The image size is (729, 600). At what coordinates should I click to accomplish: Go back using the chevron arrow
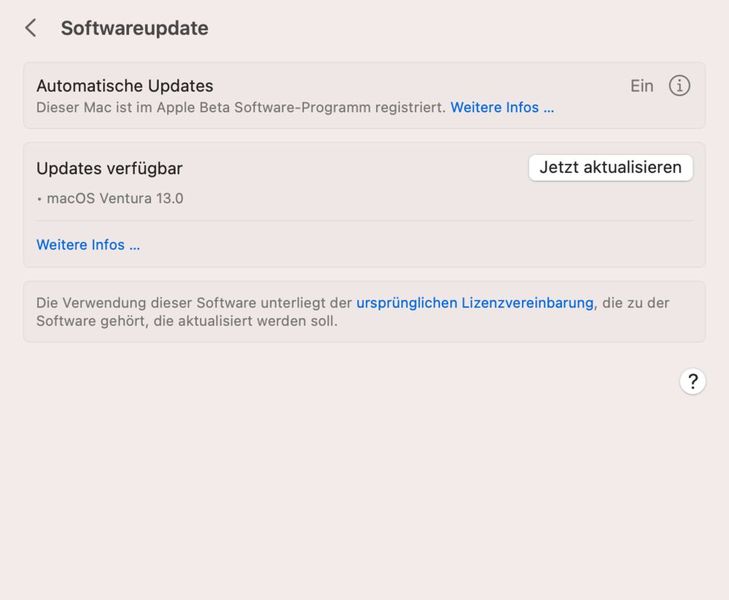click(31, 28)
